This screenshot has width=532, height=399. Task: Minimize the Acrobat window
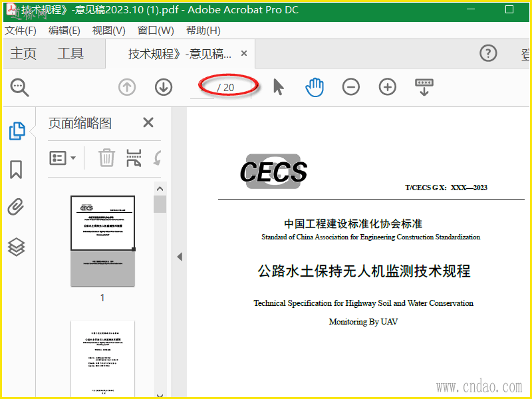(x=471, y=9)
